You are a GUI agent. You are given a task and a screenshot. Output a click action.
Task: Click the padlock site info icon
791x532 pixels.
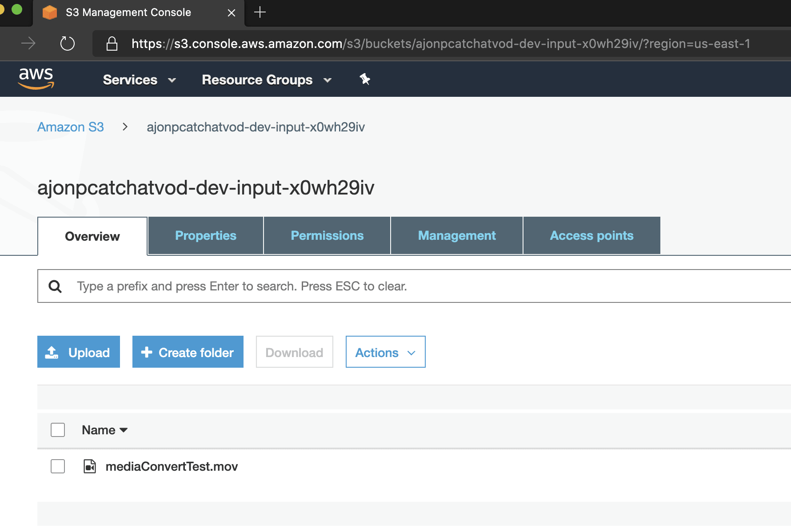tap(112, 44)
